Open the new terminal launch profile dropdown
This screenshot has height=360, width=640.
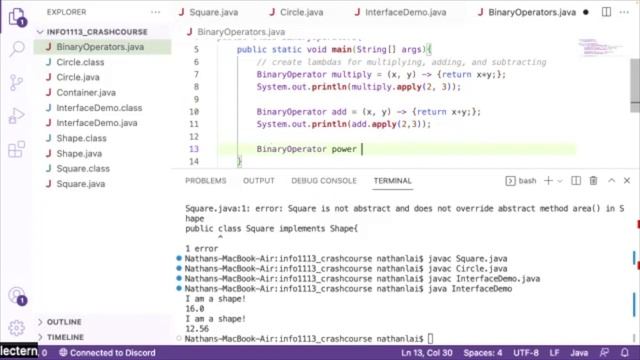(560, 181)
